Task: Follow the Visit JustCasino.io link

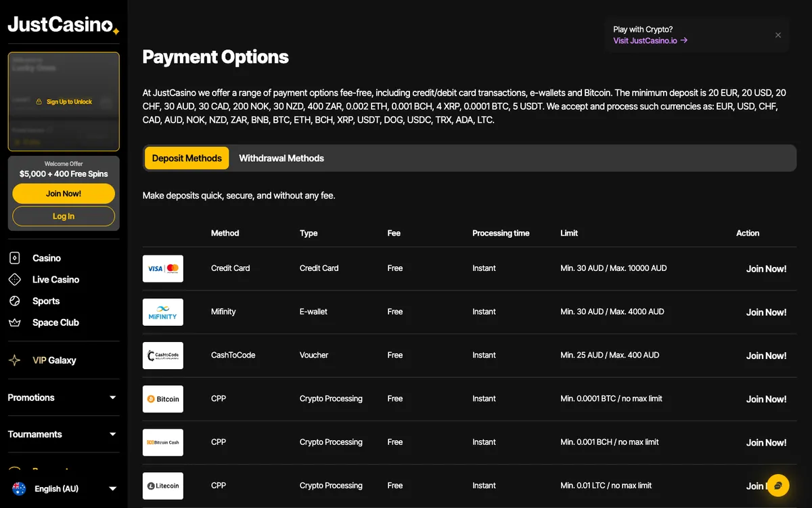Action: coord(650,41)
